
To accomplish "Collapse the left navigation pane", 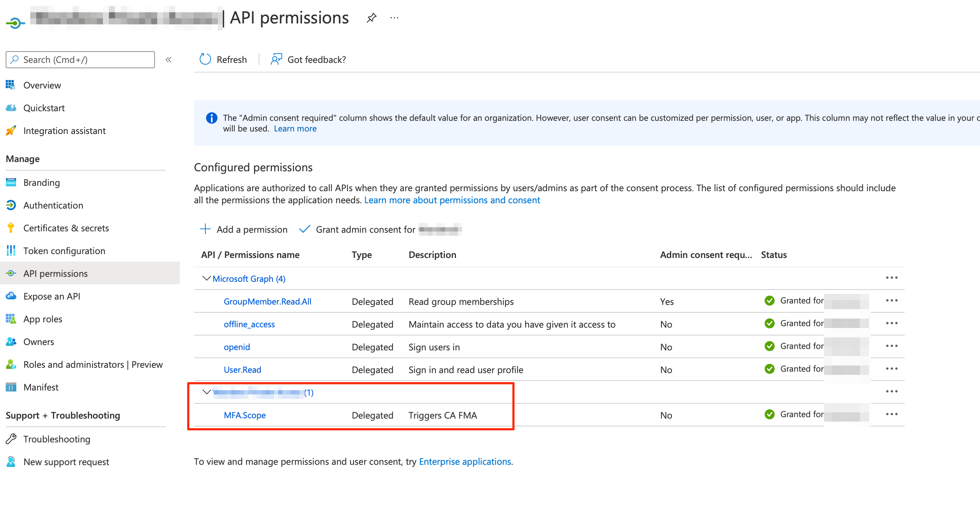I will (x=168, y=60).
